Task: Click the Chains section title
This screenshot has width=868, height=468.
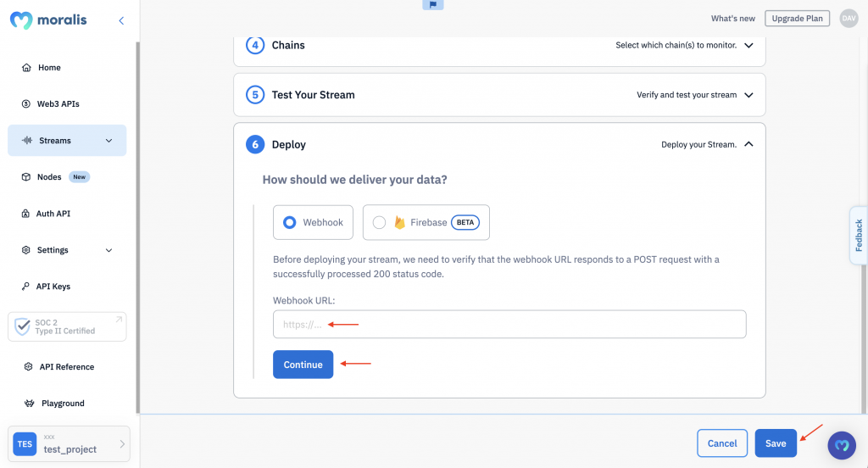Action: pyautogui.click(x=288, y=46)
